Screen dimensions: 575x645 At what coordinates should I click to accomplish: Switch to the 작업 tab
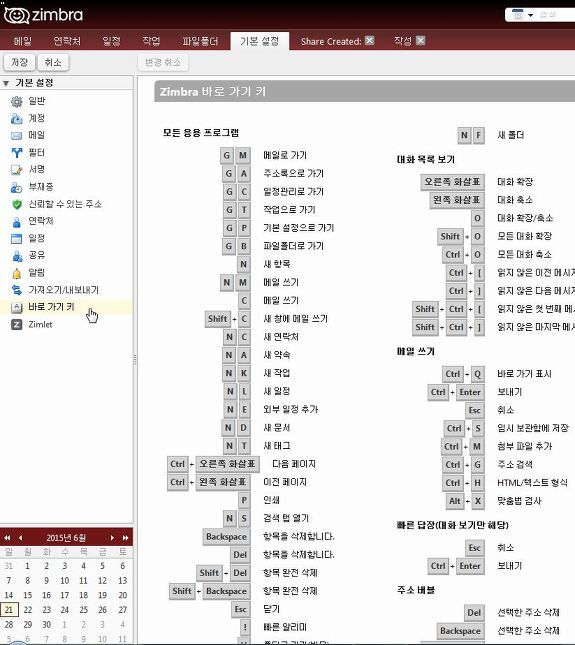point(151,41)
